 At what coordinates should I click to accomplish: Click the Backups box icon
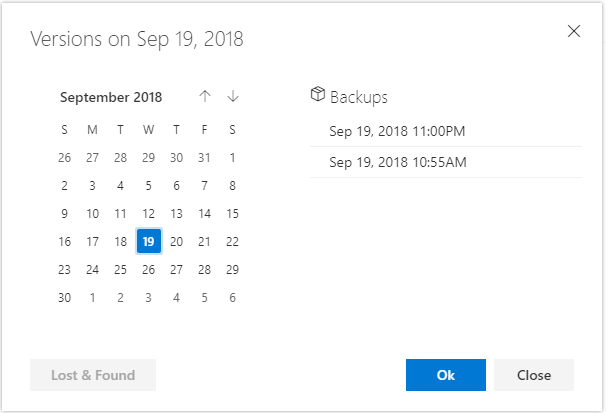click(x=318, y=95)
